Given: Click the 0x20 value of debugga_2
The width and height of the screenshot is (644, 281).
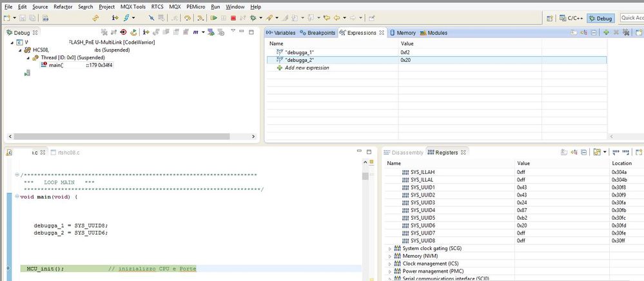Looking at the screenshot, I should (x=405, y=60).
